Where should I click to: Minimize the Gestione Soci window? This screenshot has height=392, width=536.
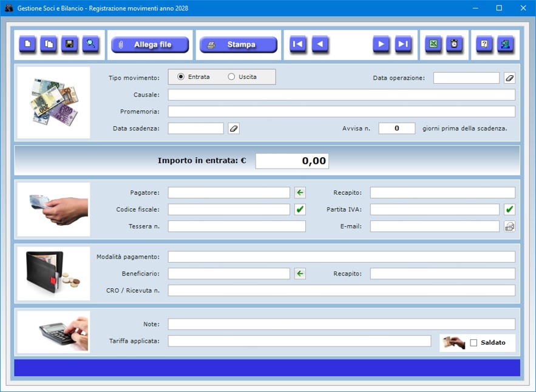tap(475, 8)
